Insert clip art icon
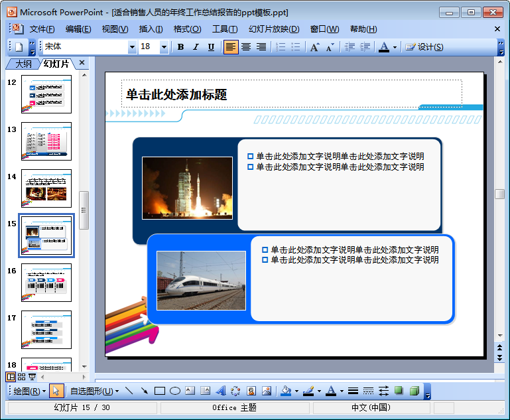Image resolution: width=510 pixels, height=420 pixels. point(251,391)
